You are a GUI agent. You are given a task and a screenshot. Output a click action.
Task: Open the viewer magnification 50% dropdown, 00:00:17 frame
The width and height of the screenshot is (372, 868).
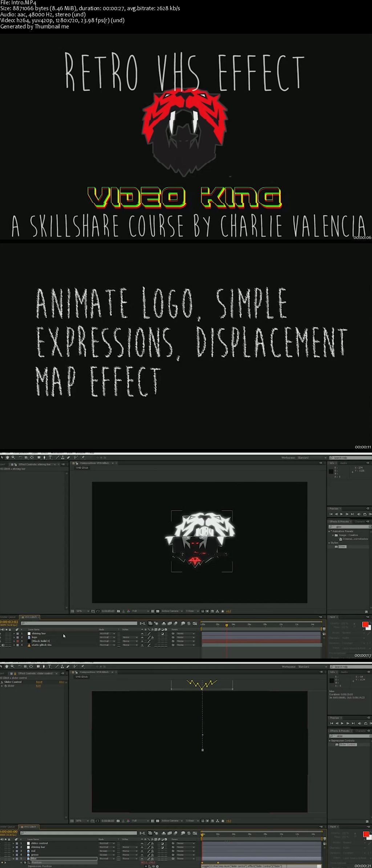82,611
